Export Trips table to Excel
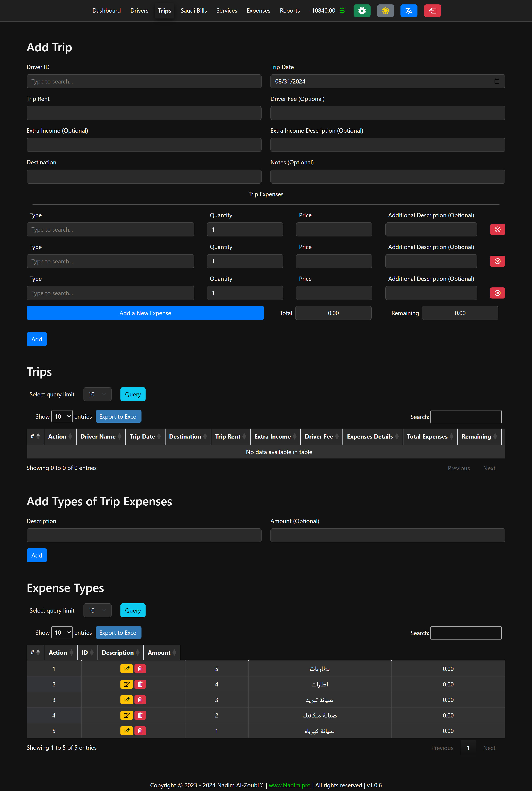Screen dimensions: 532x791 (x=118, y=417)
